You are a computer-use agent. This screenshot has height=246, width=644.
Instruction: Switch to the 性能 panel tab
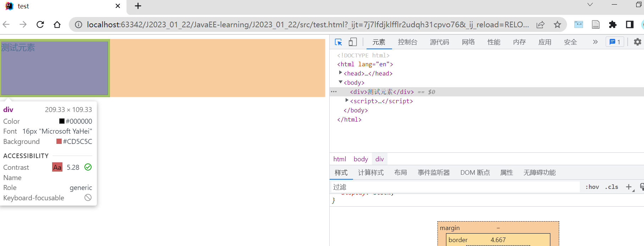click(494, 42)
